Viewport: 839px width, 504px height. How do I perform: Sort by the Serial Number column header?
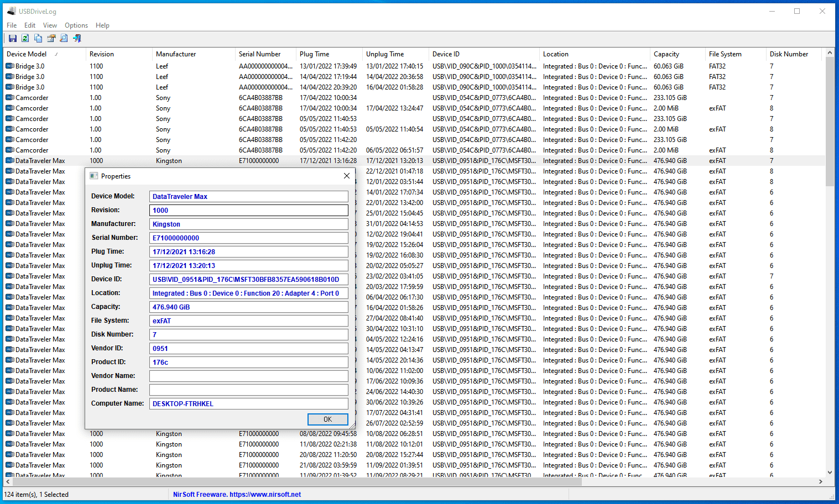coord(265,54)
